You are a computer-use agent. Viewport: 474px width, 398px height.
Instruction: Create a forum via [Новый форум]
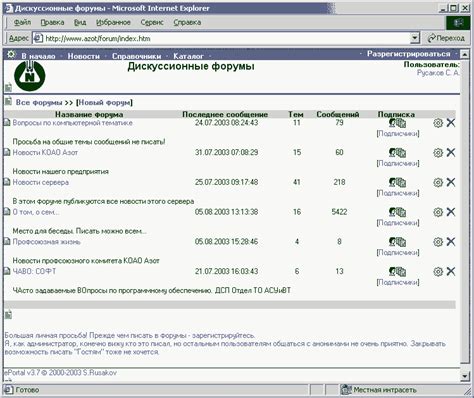click(x=104, y=102)
